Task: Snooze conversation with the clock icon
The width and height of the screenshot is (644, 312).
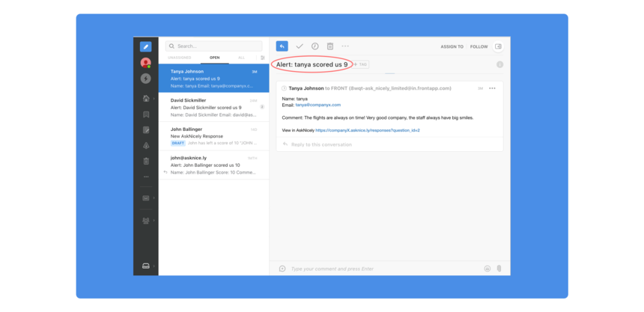Action: (315, 46)
